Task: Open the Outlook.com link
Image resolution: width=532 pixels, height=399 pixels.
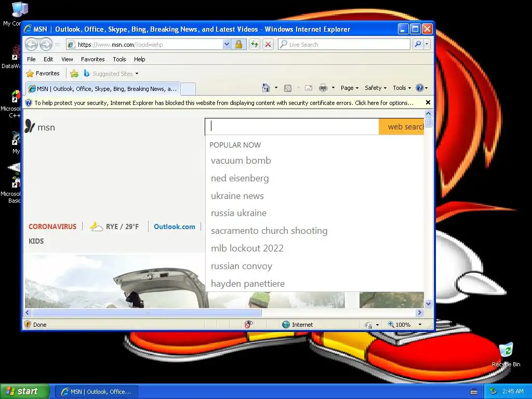Action: [175, 227]
